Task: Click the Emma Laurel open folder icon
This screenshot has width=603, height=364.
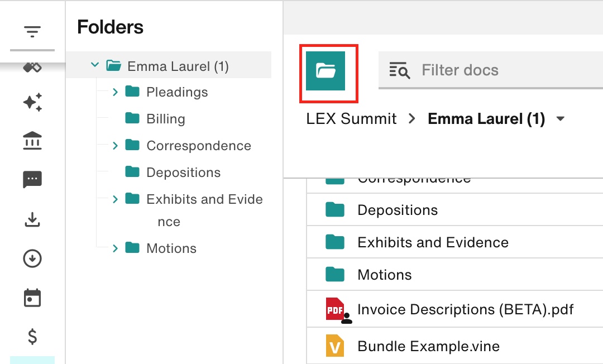Action: [x=114, y=65]
